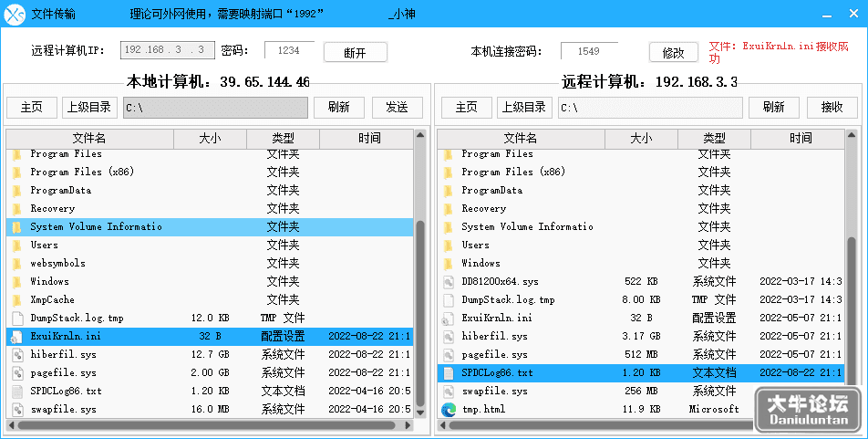Click remote path field showing C:\
The height and width of the screenshot is (439, 868).
point(650,108)
